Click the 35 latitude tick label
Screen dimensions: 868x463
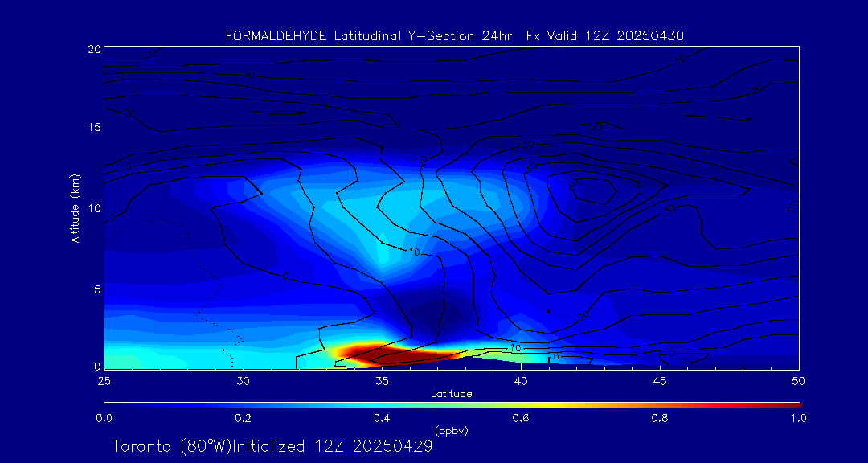382,380
